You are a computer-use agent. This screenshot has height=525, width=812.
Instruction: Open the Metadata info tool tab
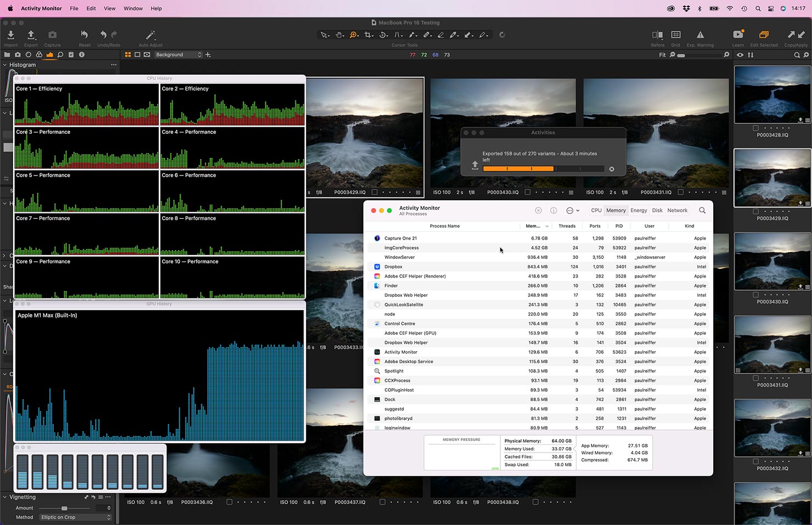(82, 55)
